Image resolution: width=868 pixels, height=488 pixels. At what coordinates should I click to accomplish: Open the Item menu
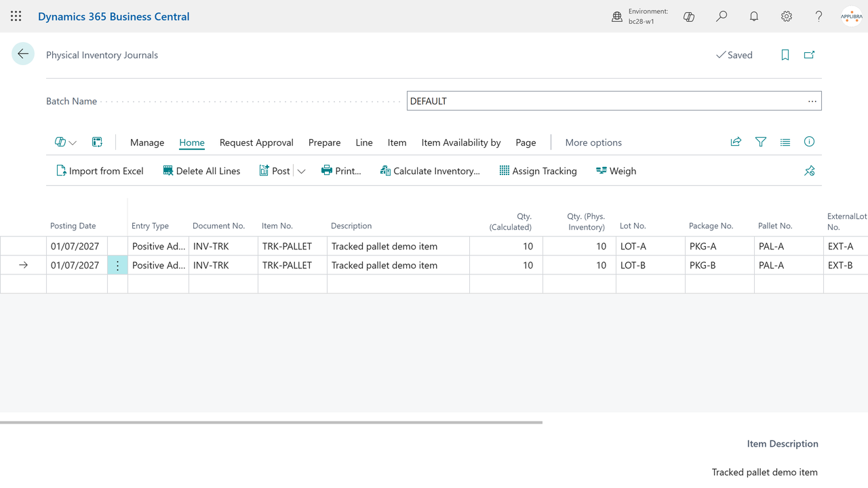pyautogui.click(x=397, y=142)
